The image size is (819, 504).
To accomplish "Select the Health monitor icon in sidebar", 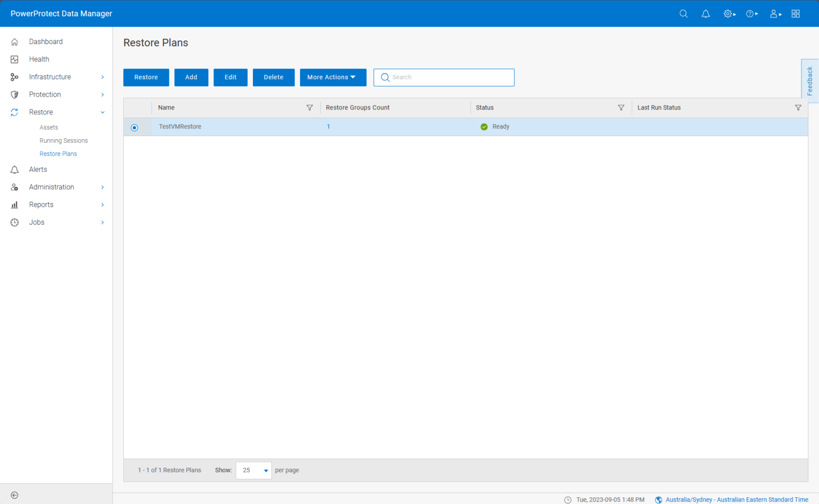I will pyautogui.click(x=15, y=59).
